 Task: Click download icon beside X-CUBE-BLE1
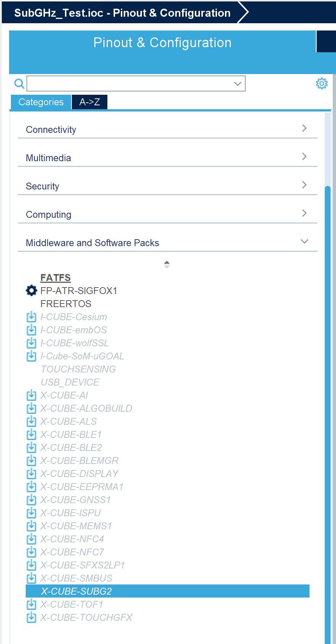click(x=32, y=435)
